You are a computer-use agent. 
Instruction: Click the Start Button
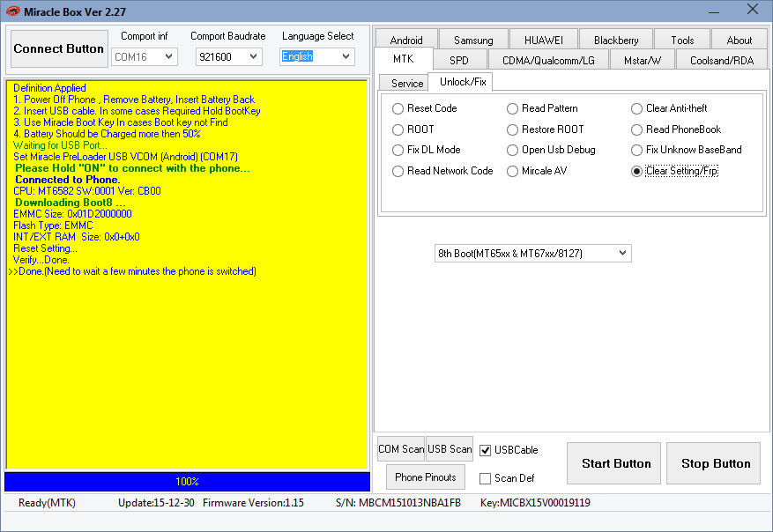pos(613,463)
